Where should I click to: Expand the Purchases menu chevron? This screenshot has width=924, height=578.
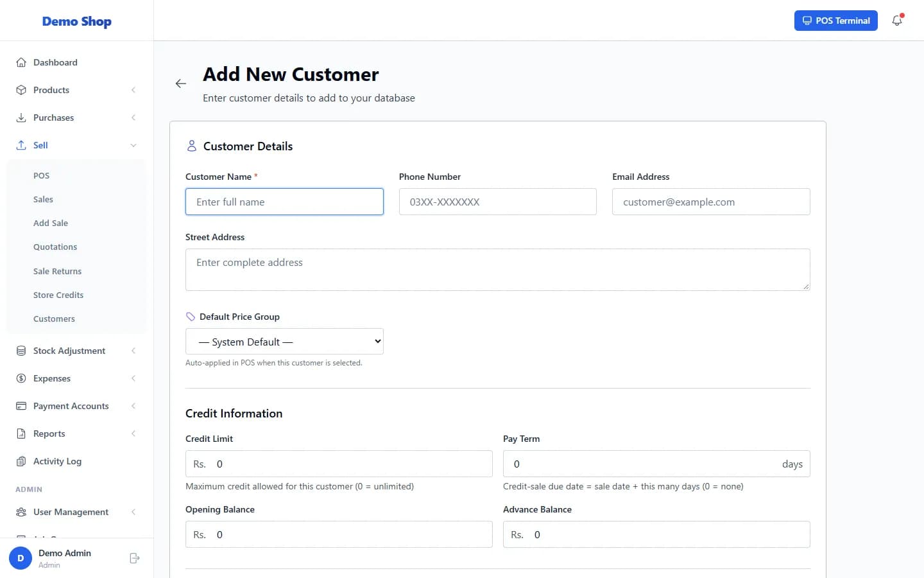pos(133,118)
